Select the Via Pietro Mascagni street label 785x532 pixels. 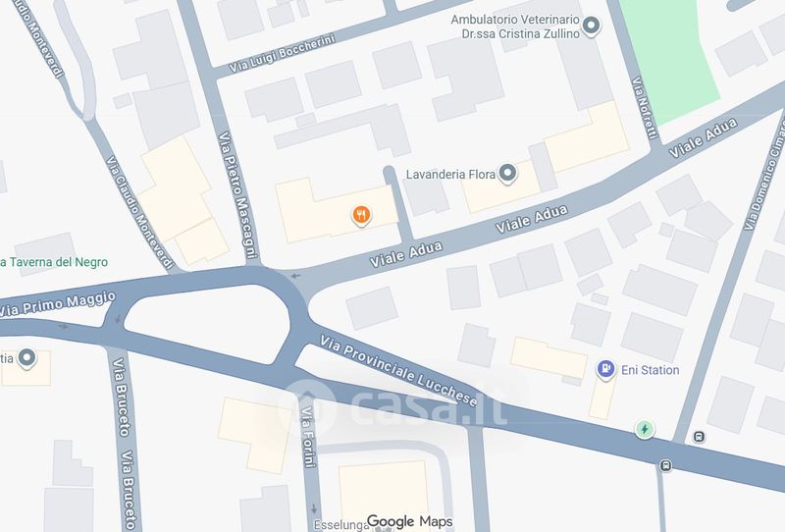point(237,195)
